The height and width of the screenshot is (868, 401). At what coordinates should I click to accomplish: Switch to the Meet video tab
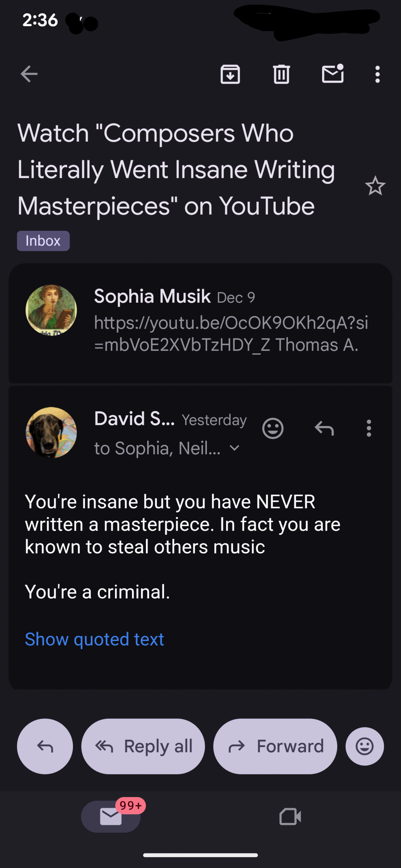290,816
